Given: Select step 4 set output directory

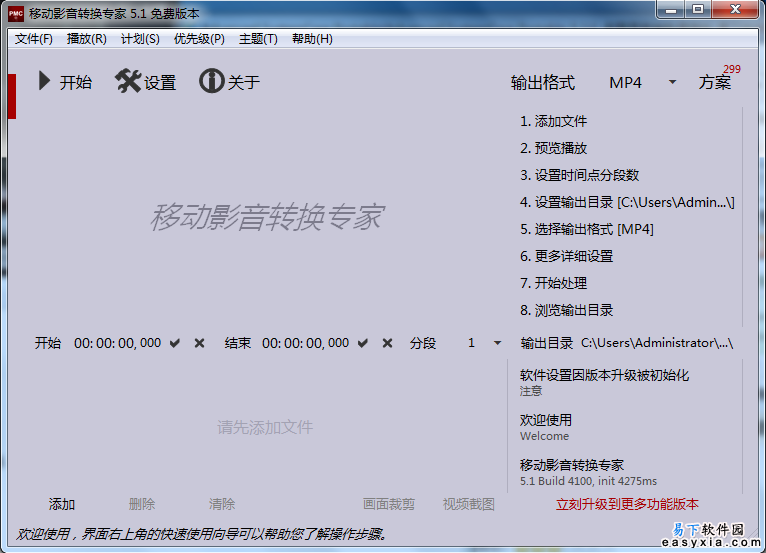Looking at the screenshot, I should coord(627,202).
